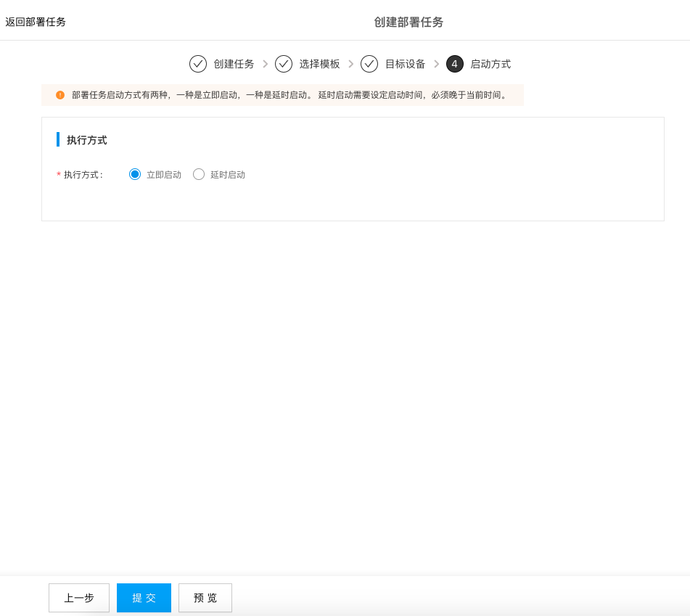Open preview with 预览 button
This screenshot has width=690, height=616.
(x=205, y=598)
